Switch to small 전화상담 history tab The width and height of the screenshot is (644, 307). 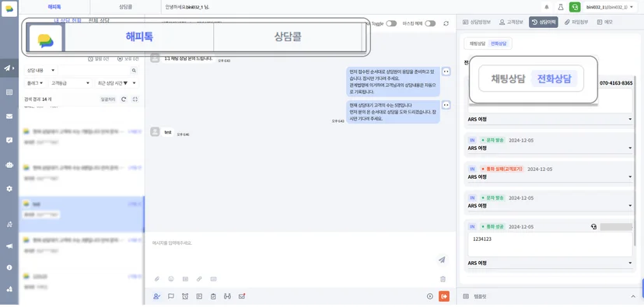coord(499,43)
